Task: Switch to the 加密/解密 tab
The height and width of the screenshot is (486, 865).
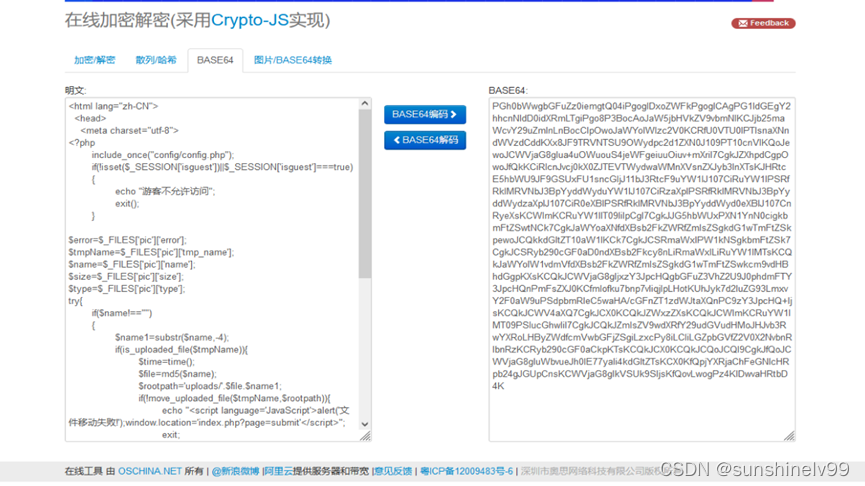Action: [94, 60]
